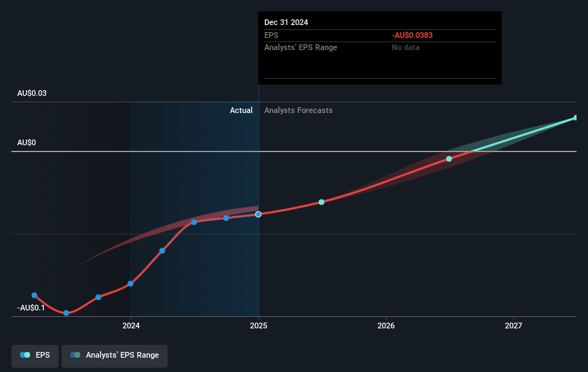
Task: Click the mid-2026 forecast data point
Action: pos(449,159)
